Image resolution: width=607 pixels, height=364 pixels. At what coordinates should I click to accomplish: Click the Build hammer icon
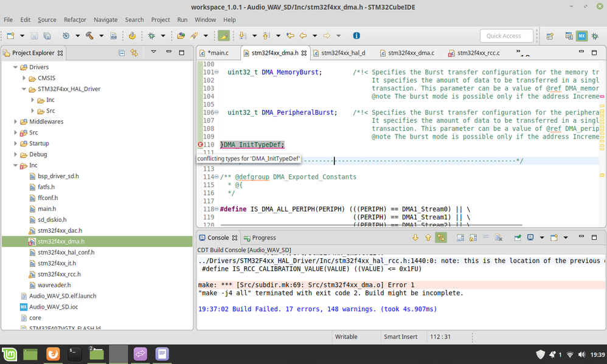pos(89,36)
